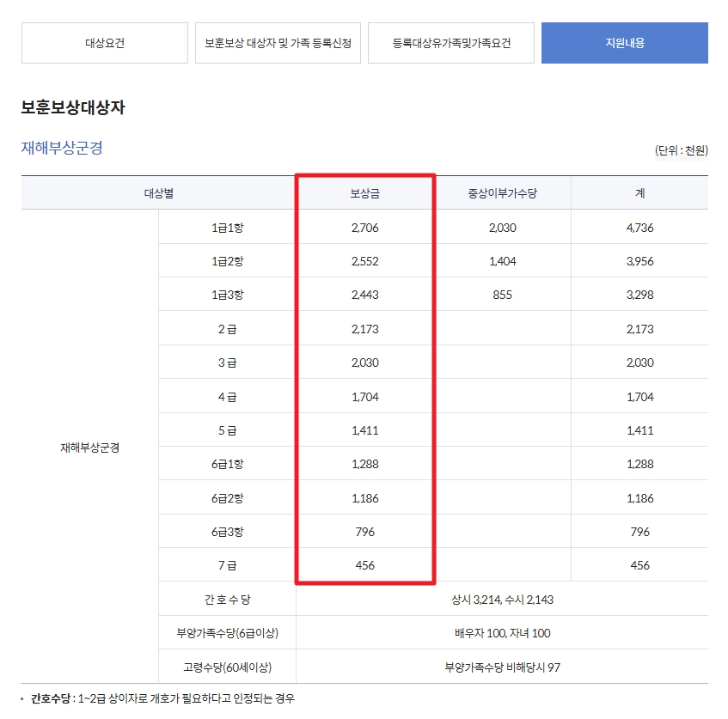Open the 보훈보상 대상자 및 가족 등록신청 tab

[x=278, y=42]
